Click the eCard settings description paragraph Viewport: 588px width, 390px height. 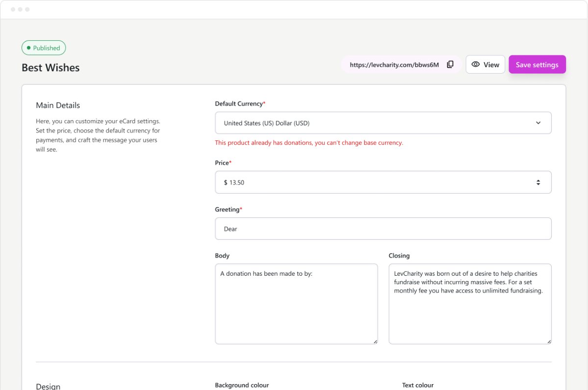coord(98,135)
